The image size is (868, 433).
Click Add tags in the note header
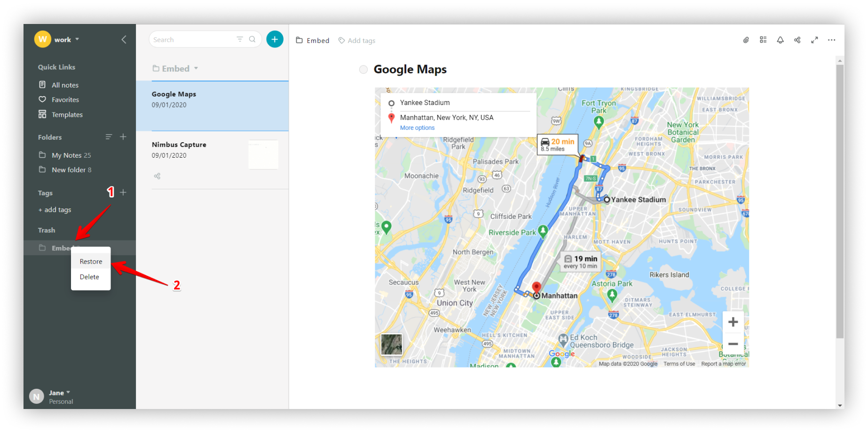coord(357,40)
